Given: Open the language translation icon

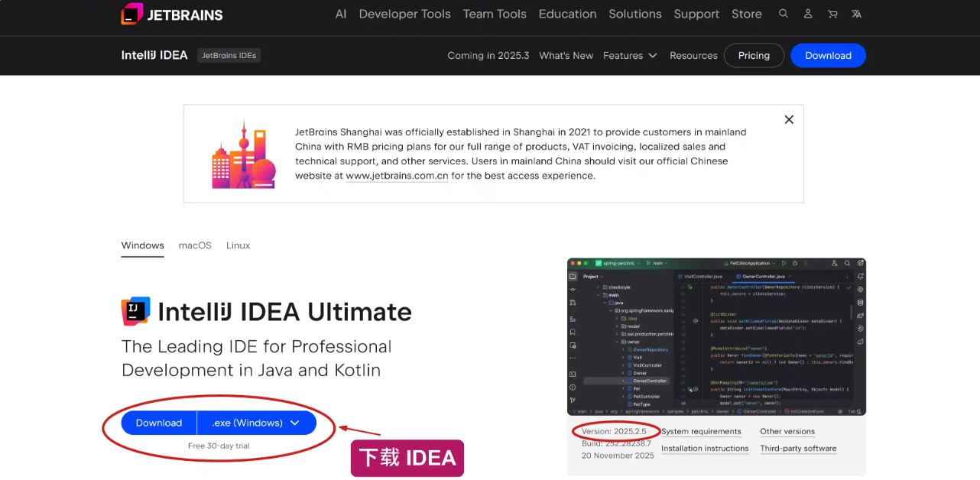Looking at the screenshot, I should (x=857, y=14).
